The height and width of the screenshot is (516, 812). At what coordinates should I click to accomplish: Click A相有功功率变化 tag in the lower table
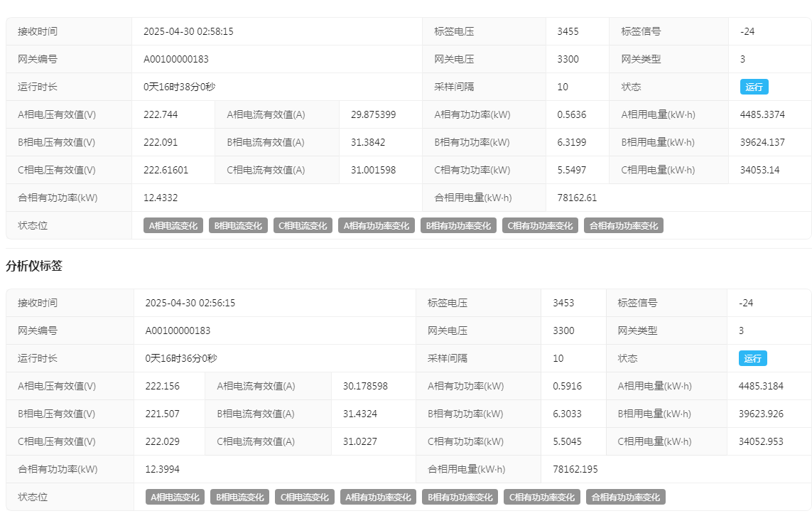click(378, 498)
